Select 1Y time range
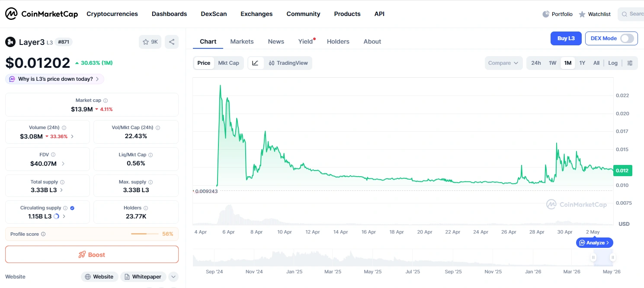644x288 pixels. pos(582,63)
